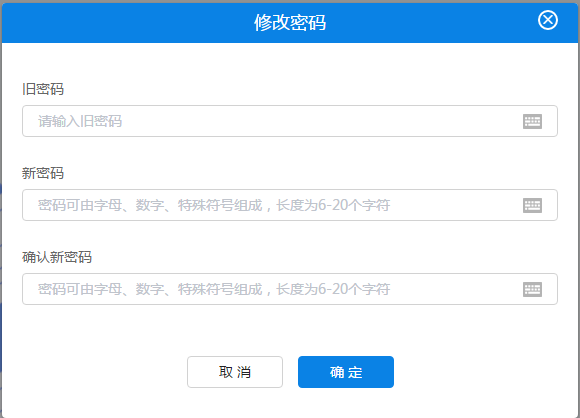This screenshot has width=580, height=418.
Task: Click placeholder hint inside 新密码 field
Action: (x=214, y=205)
